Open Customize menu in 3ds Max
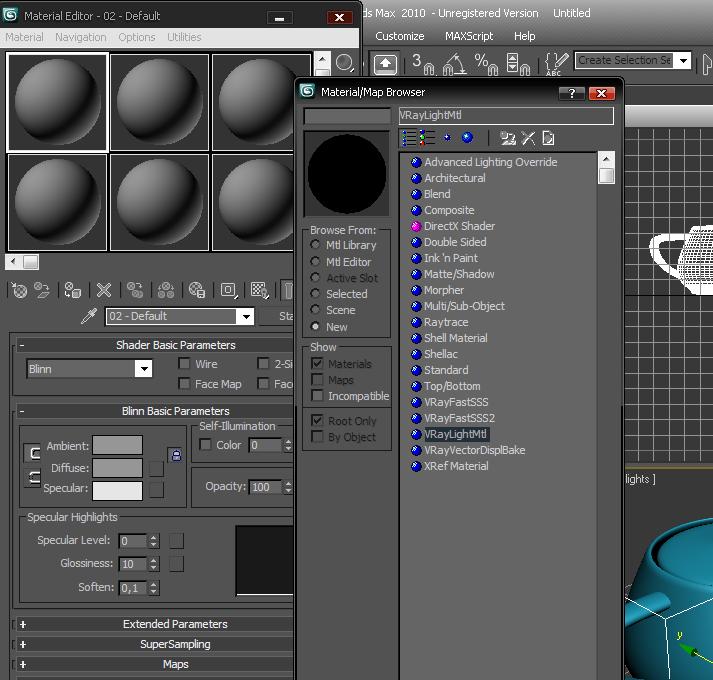The image size is (713, 680). [400, 36]
